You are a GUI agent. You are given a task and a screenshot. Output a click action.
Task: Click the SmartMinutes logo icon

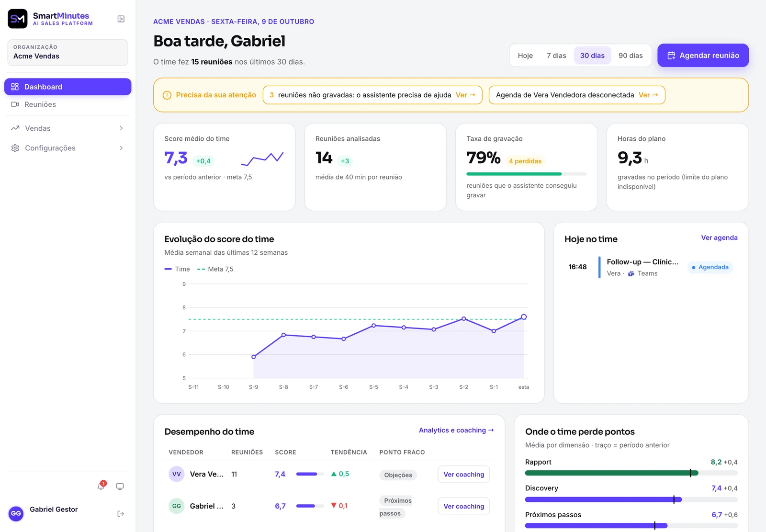(x=18, y=19)
